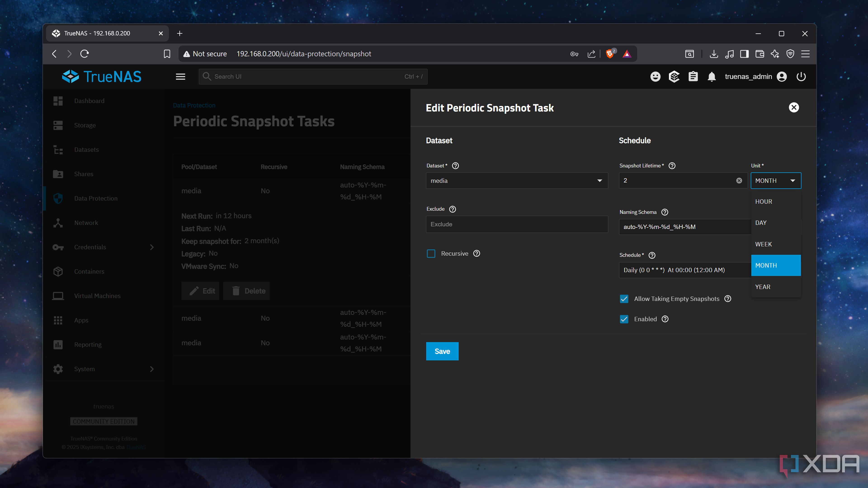
Task: Open the feedback smiley icon
Action: click(655, 76)
